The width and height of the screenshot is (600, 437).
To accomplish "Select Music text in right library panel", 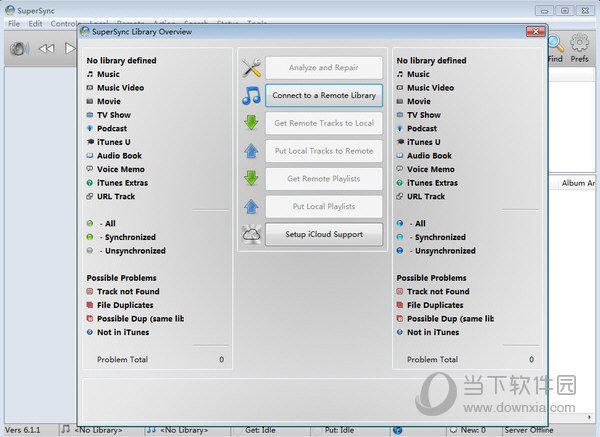I will (x=418, y=74).
